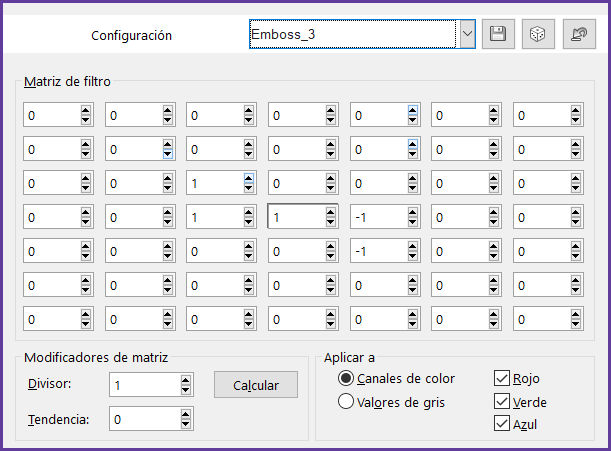Uncheck the Verde channel checkbox
Viewport: 611px width, 451px height.
pos(502,401)
